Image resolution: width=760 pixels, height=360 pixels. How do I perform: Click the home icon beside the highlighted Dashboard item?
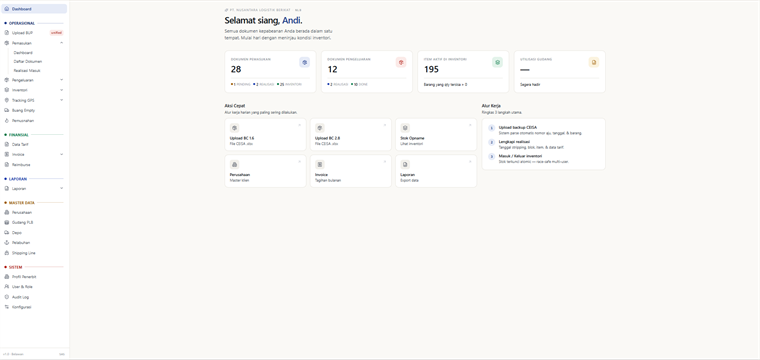coord(7,9)
